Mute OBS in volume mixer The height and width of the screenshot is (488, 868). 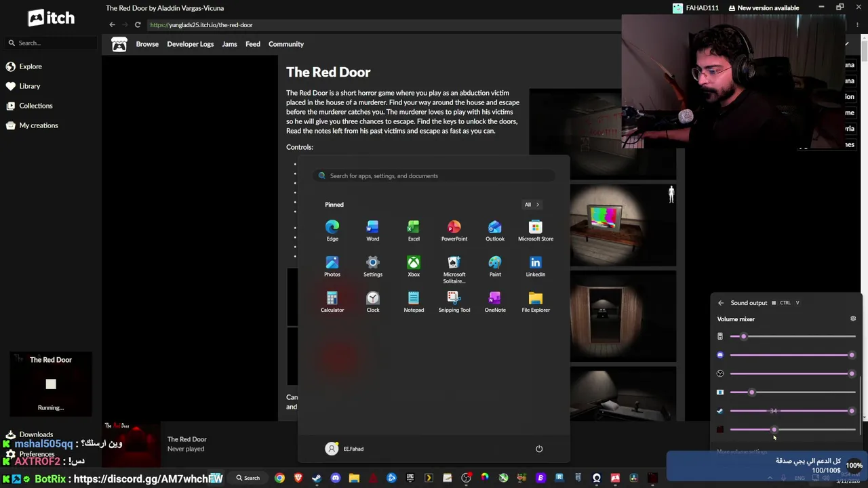(720, 373)
